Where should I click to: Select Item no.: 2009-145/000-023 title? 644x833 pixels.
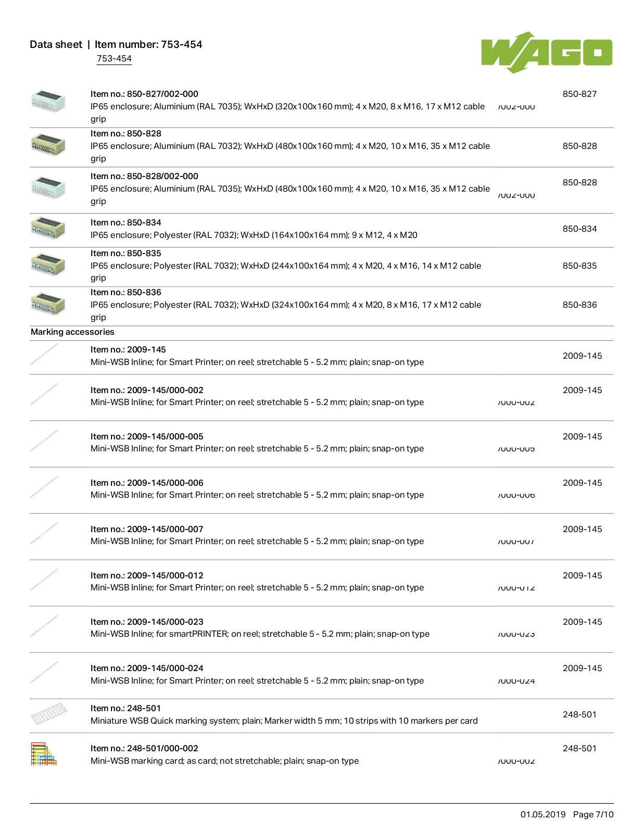147,622
